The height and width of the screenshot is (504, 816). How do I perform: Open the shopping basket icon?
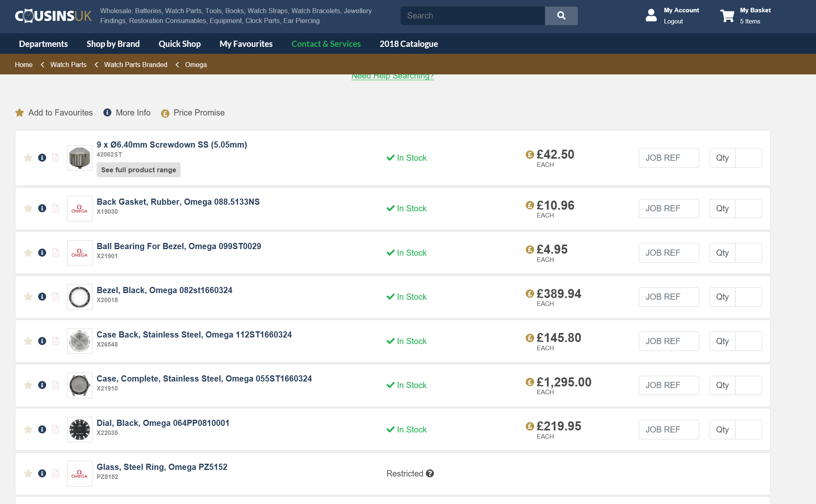coord(727,16)
